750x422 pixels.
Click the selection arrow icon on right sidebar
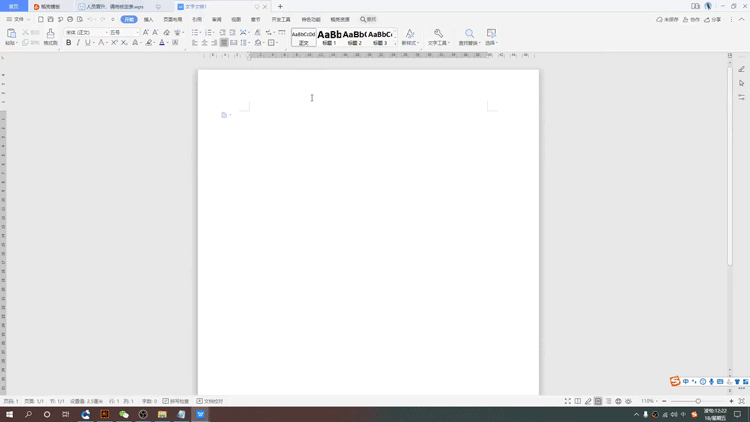(x=741, y=83)
